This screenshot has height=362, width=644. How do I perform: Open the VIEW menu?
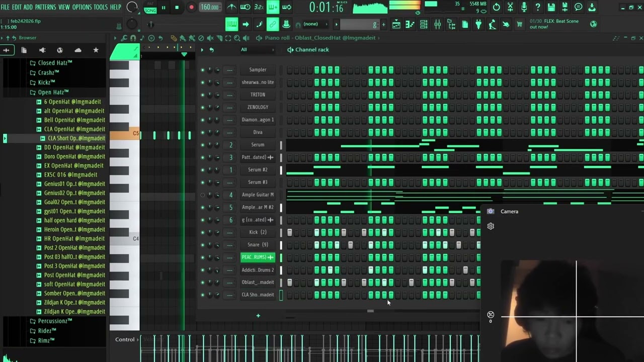coord(64,7)
